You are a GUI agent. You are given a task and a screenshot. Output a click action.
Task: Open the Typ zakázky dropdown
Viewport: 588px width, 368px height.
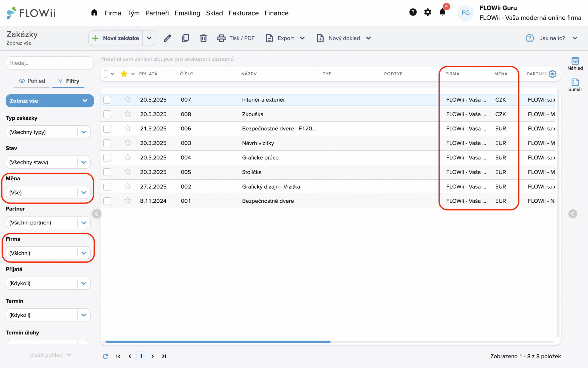coord(48,132)
